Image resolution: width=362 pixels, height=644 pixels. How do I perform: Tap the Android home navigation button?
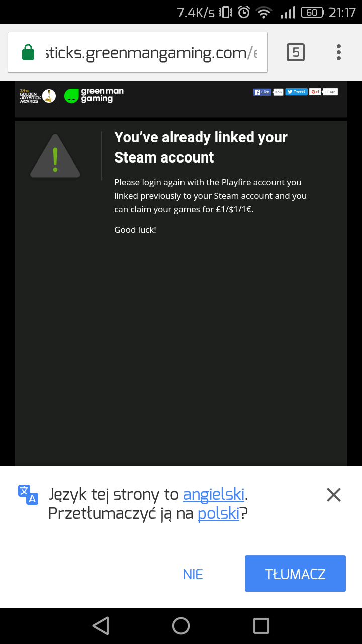tap(181, 626)
